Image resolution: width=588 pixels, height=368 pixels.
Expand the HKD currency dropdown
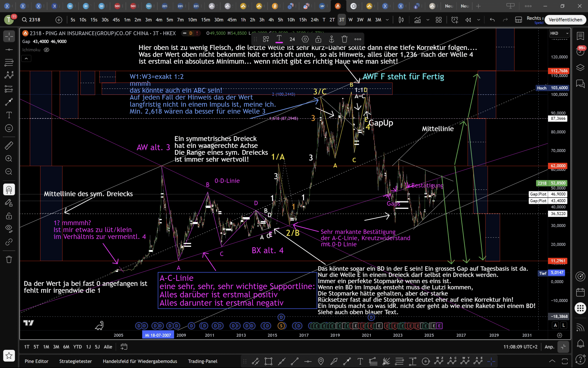point(559,33)
